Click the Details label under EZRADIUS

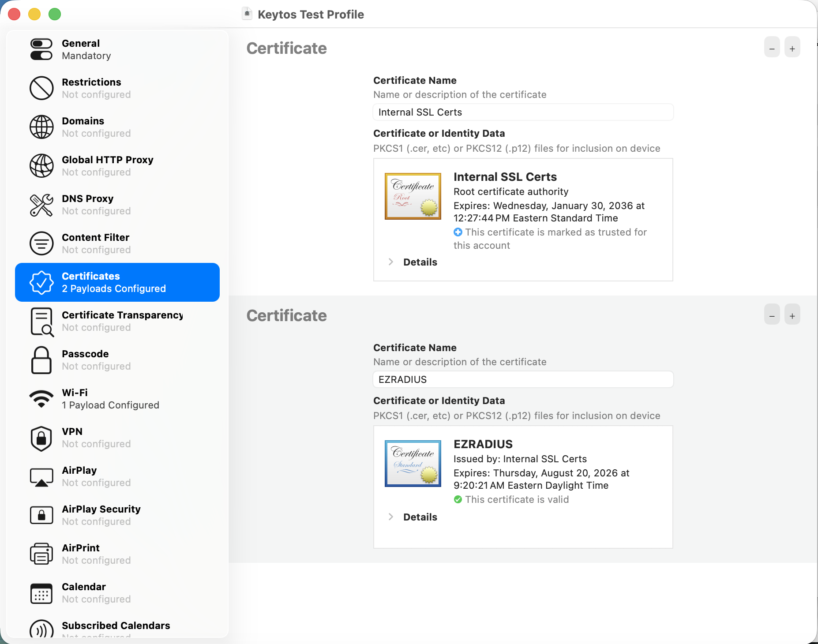click(x=420, y=517)
